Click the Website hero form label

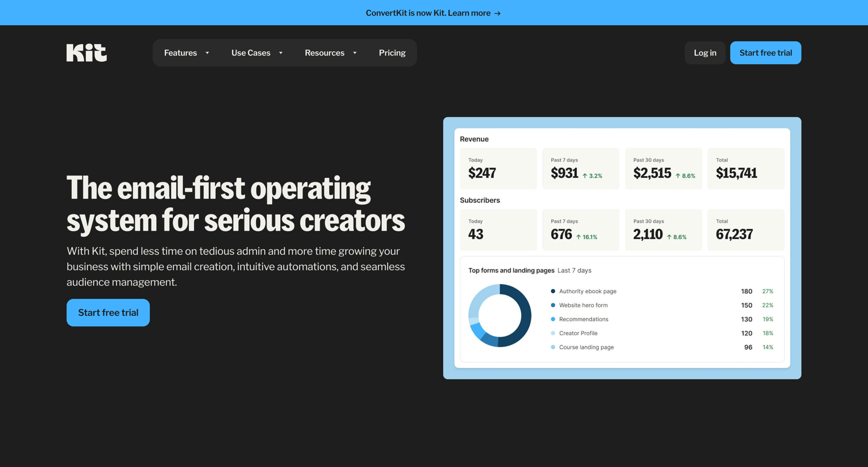pos(583,305)
